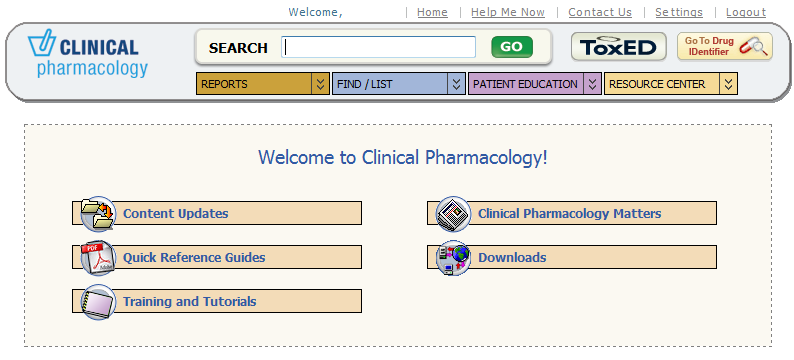Click the Training and Tutorials notebook icon
This screenshot has height=360, width=794.
coord(98,302)
